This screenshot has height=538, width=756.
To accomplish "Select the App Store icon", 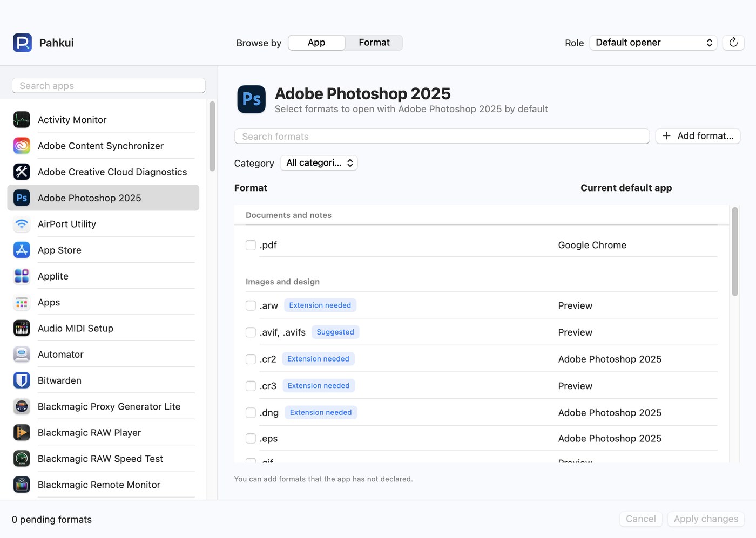I will (x=22, y=250).
